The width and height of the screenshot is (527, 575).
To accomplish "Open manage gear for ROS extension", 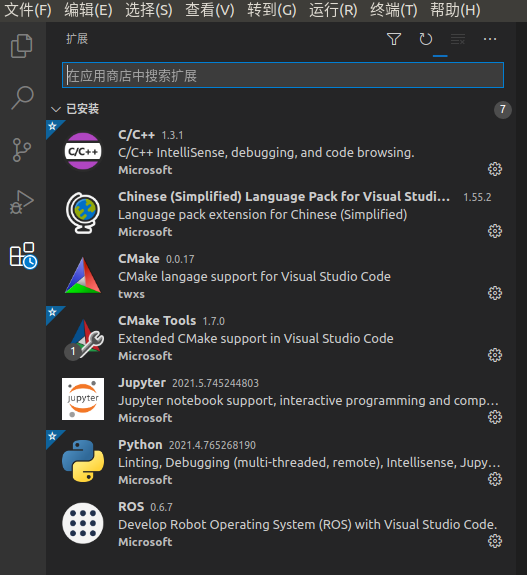I will (495, 541).
